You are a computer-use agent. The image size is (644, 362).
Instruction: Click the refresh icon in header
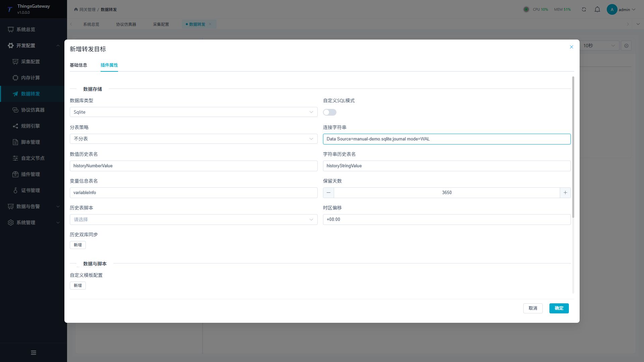pos(584,9)
